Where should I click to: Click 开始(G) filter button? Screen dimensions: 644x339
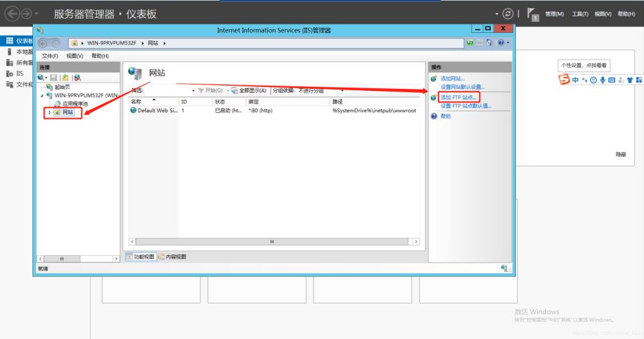pos(211,90)
